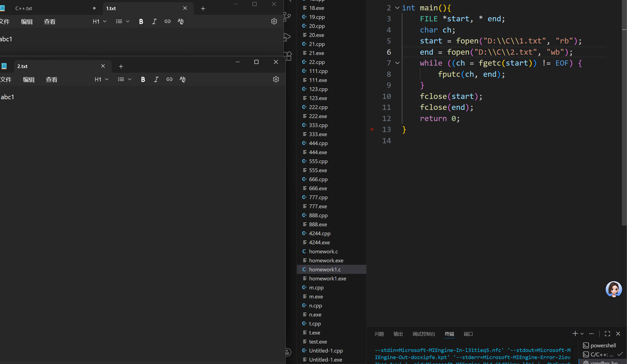Insert link in 2.txt Notepad toolbar
Viewport: 627px width, 364px height.
tap(169, 80)
